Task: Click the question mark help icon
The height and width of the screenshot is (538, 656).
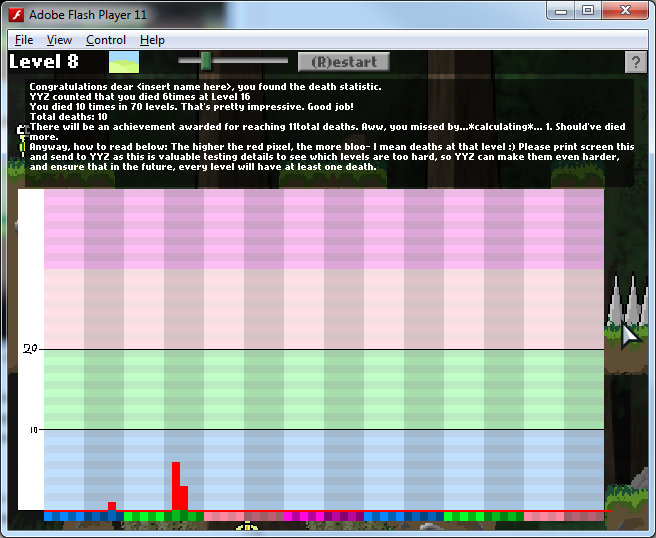Action: [635, 62]
